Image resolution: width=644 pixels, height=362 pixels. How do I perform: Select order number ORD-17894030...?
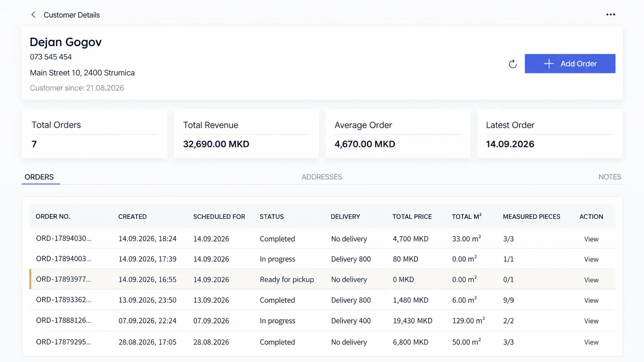point(64,239)
